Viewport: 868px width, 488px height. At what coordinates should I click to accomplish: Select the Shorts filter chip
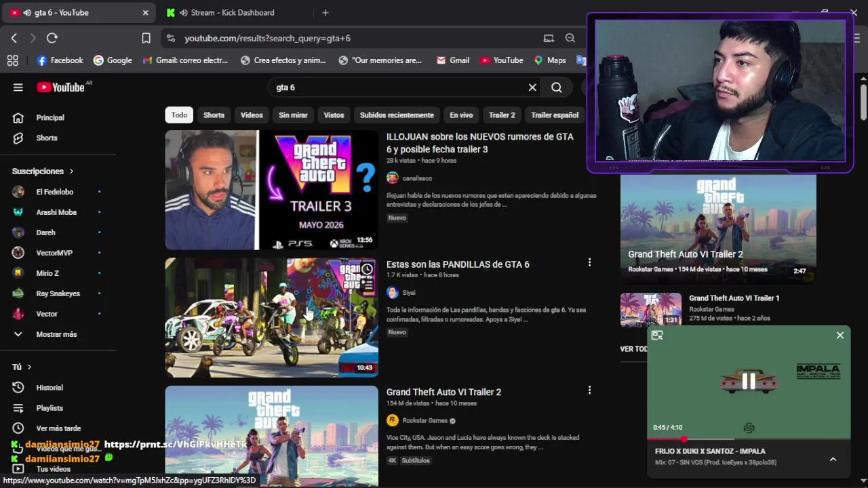click(x=214, y=115)
